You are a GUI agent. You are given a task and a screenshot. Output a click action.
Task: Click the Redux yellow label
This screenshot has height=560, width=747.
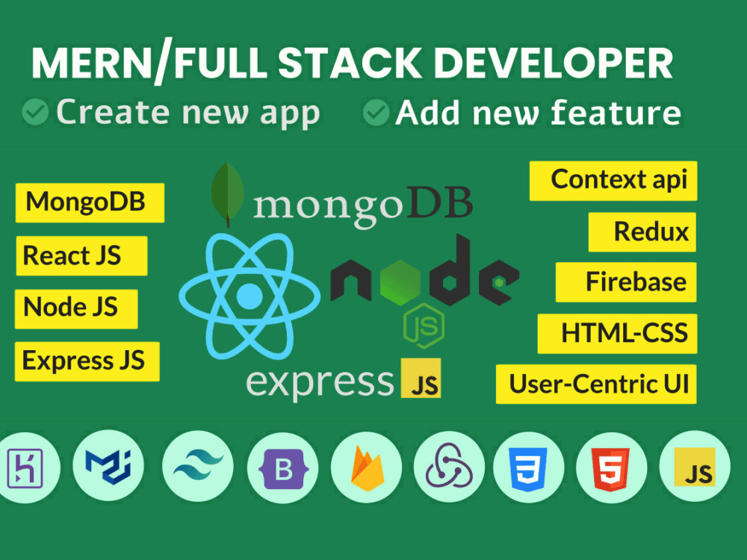coord(642,232)
